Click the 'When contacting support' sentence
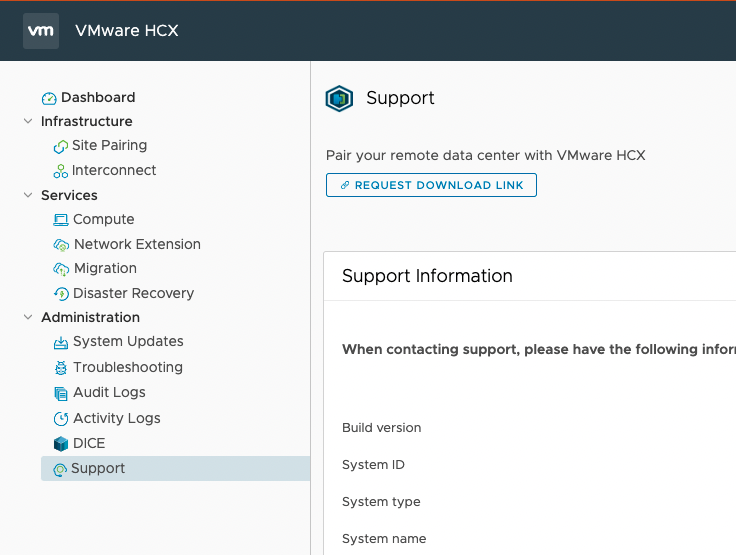Viewport: 736px width, 555px height. (539, 349)
